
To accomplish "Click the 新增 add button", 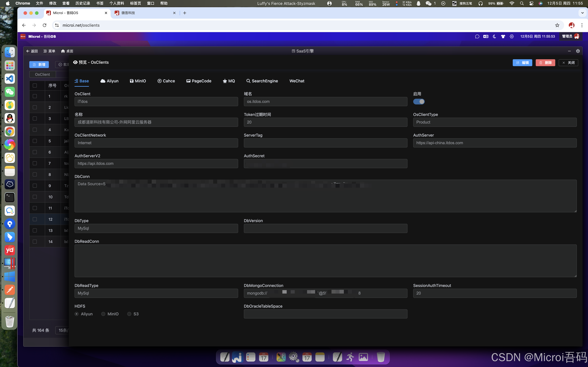I will point(39,64).
